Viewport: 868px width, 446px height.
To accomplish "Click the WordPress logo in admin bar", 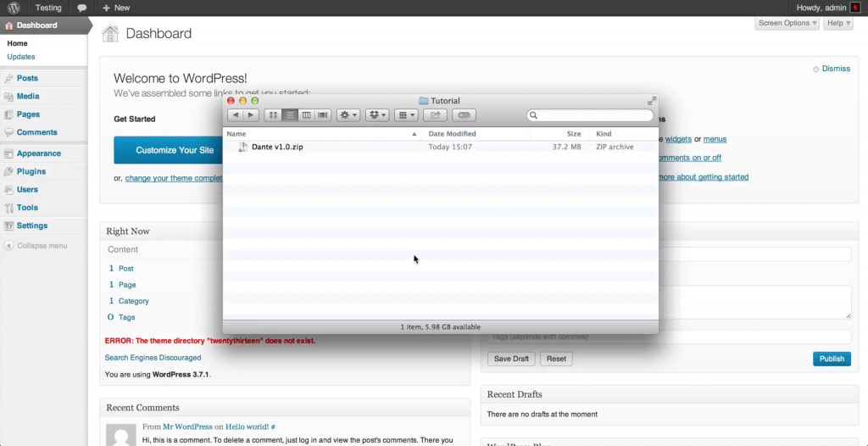I will tap(14, 8).
